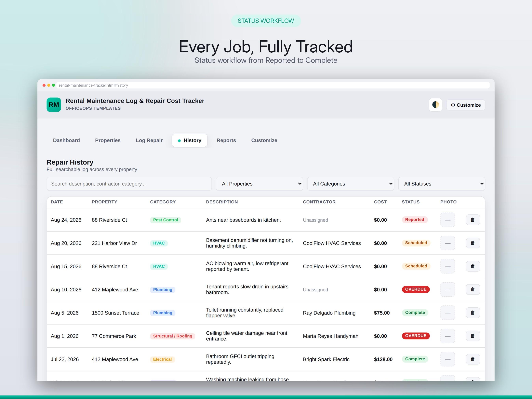
Task: Open the Properties tab
Action: point(108,140)
